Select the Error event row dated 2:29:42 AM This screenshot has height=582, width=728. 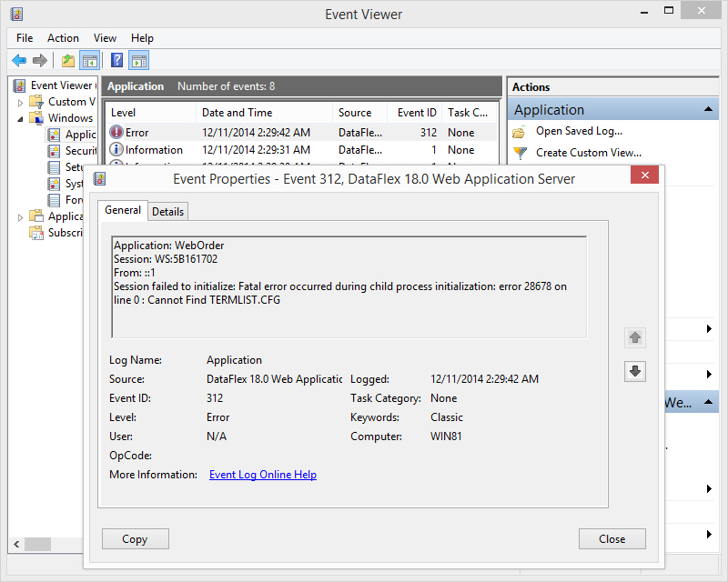pos(302,132)
